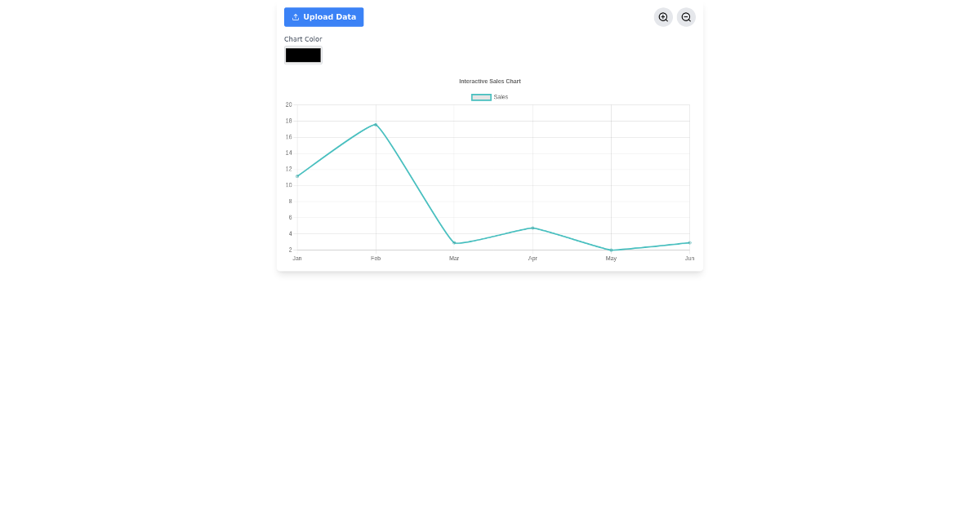The image size is (980, 514).
Task: Click the Interactive Sales Chart title
Action: pyautogui.click(x=490, y=81)
